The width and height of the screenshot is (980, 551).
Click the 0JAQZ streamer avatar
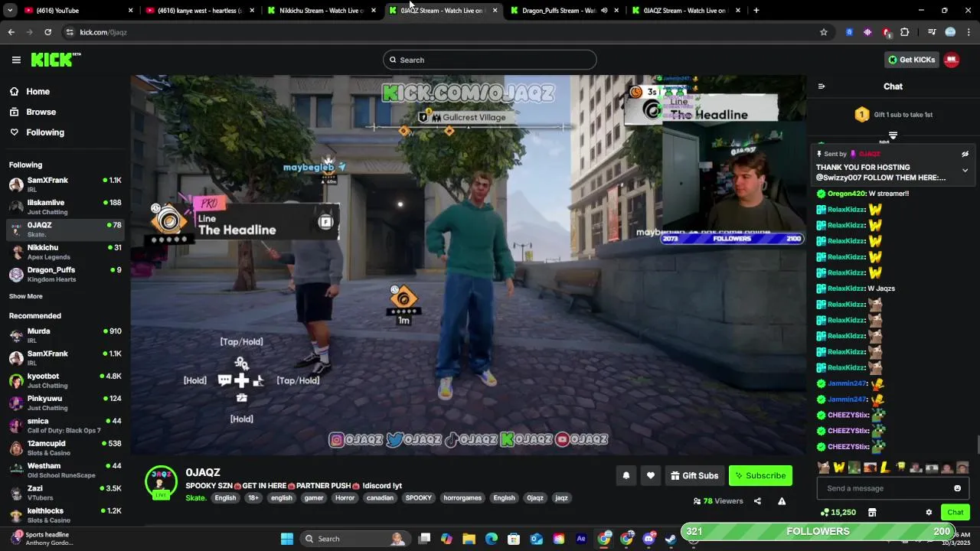[161, 482]
